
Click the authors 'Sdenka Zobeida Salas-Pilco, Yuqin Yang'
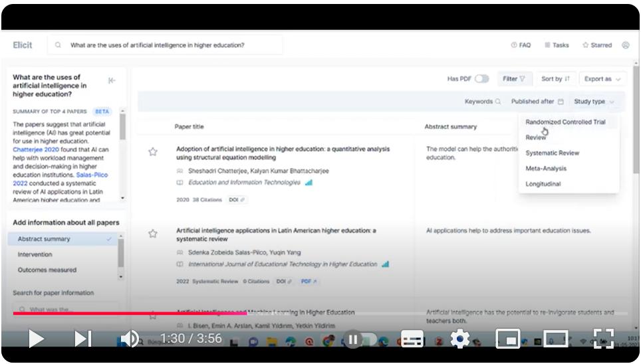pos(244,252)
